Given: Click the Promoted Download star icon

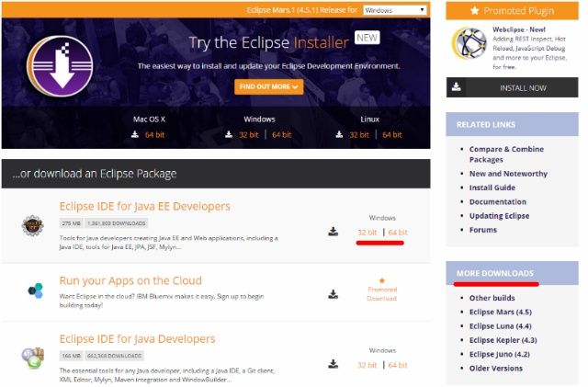Looking at the screenshot, I should pos(382,280).
